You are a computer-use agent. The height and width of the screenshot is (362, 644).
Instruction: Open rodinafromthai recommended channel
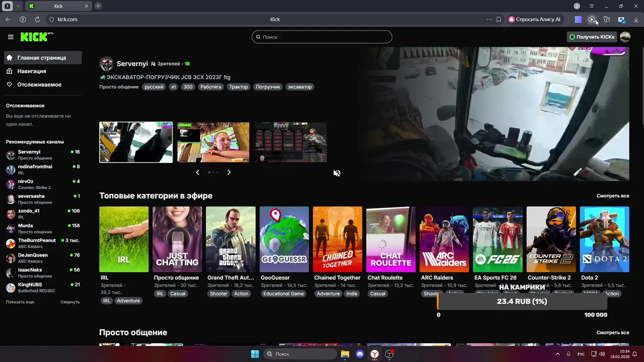(x=43, y=169)
